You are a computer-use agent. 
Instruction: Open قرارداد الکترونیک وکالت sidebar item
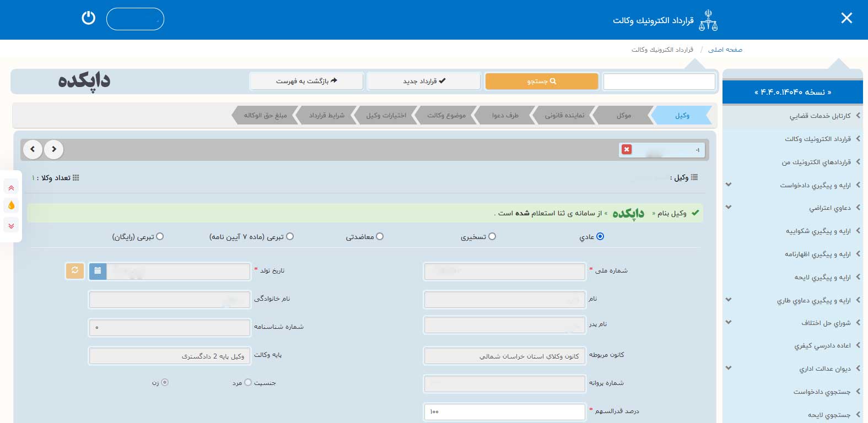click(792, 139)
